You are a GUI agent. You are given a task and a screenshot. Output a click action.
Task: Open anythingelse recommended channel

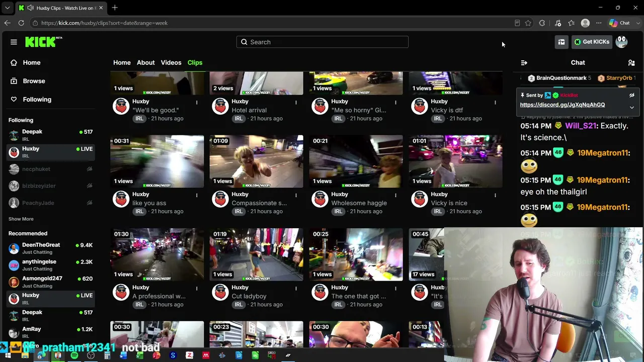pos(50,265)
